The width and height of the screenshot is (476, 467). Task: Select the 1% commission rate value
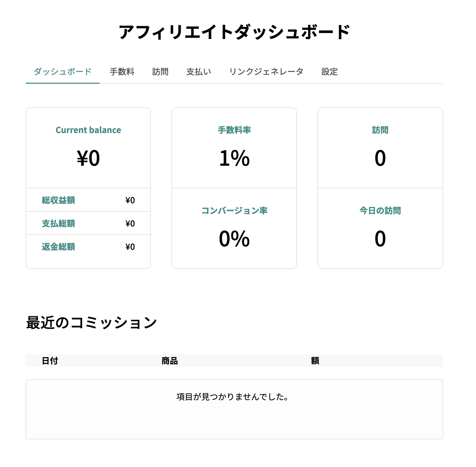234,158
